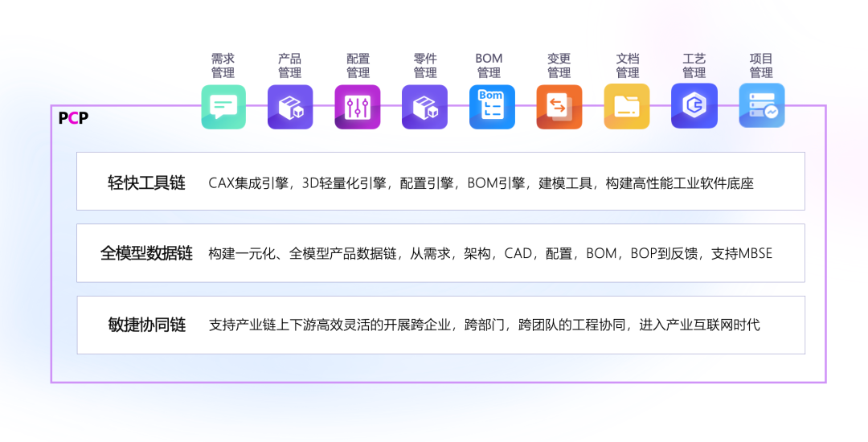Select the 敏捷协同链 heading

[x=147, y=325]
